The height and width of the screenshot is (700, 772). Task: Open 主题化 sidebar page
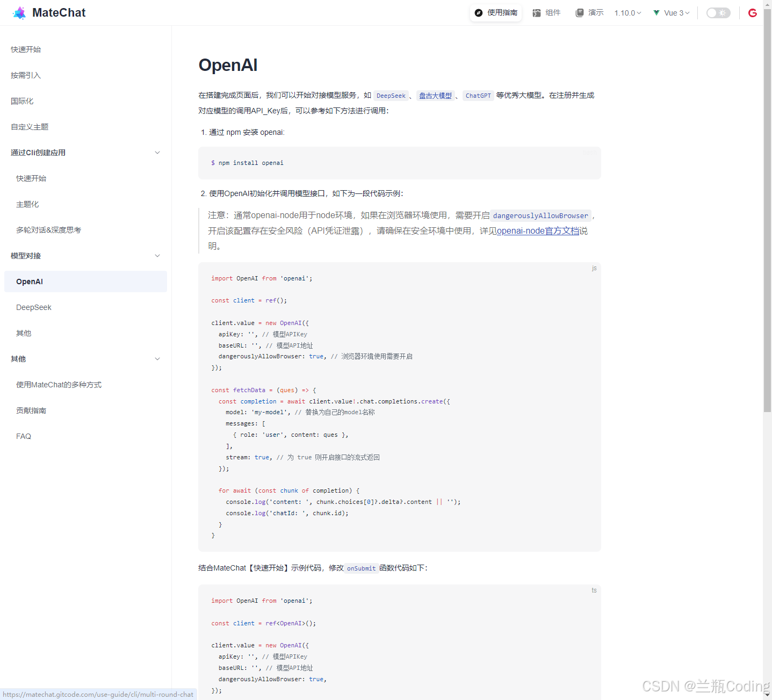(x=27, y=204)
